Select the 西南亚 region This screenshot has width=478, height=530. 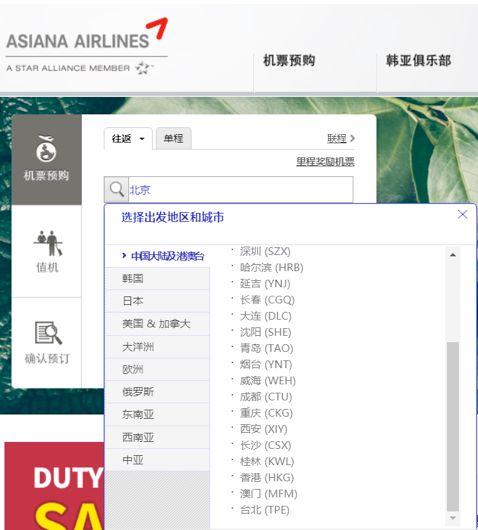point(158,437)
